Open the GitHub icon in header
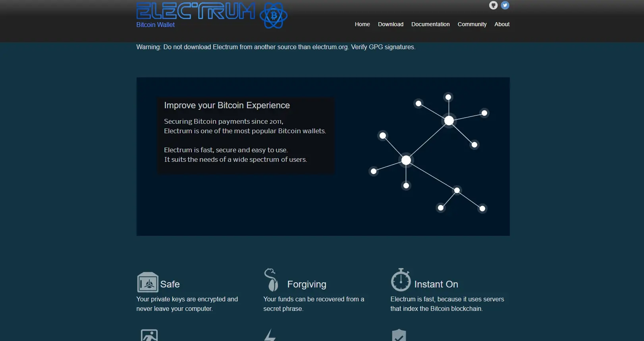Viewport: 644px width, 341px height. coord(493,5)
